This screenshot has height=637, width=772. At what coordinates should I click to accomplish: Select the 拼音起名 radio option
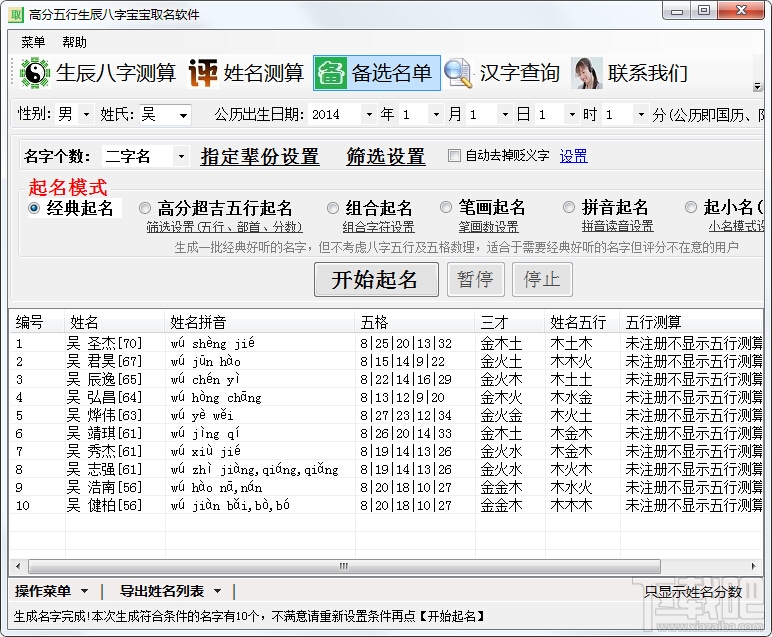(569, 207)
